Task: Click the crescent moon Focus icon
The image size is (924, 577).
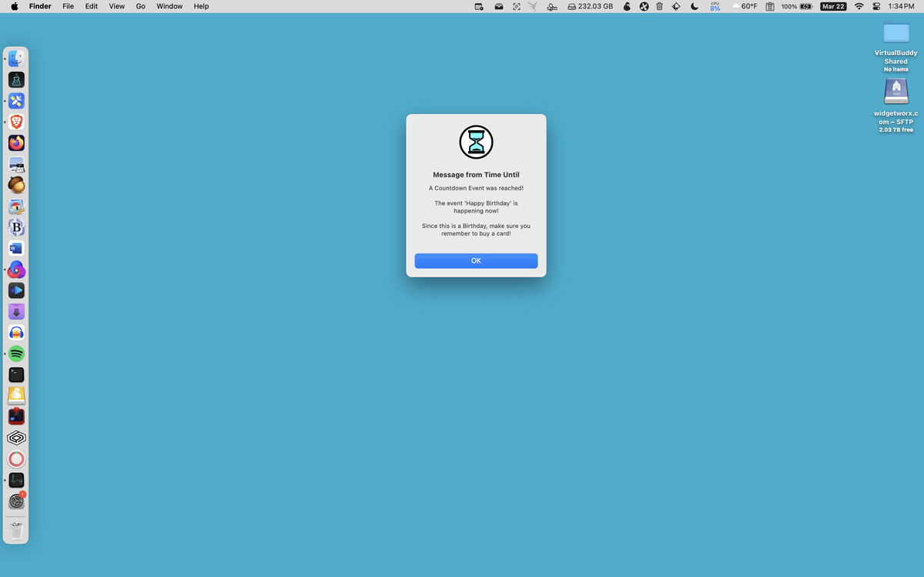Action: click(x=695, y=6)
